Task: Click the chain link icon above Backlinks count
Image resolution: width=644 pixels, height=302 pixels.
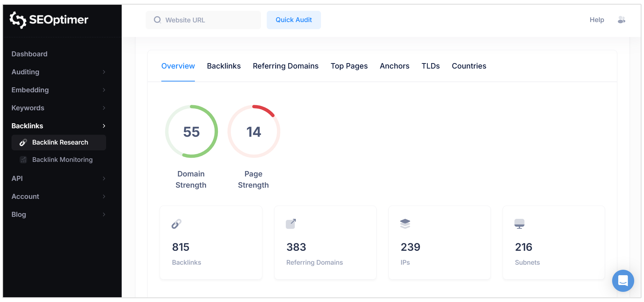Action: click(x=177, y=224)
